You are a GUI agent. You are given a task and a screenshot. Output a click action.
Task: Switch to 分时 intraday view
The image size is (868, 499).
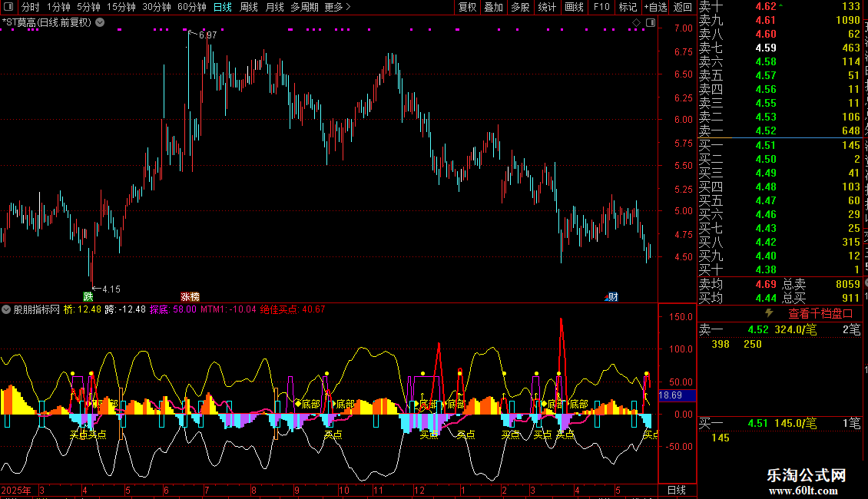tap(31, 7)
